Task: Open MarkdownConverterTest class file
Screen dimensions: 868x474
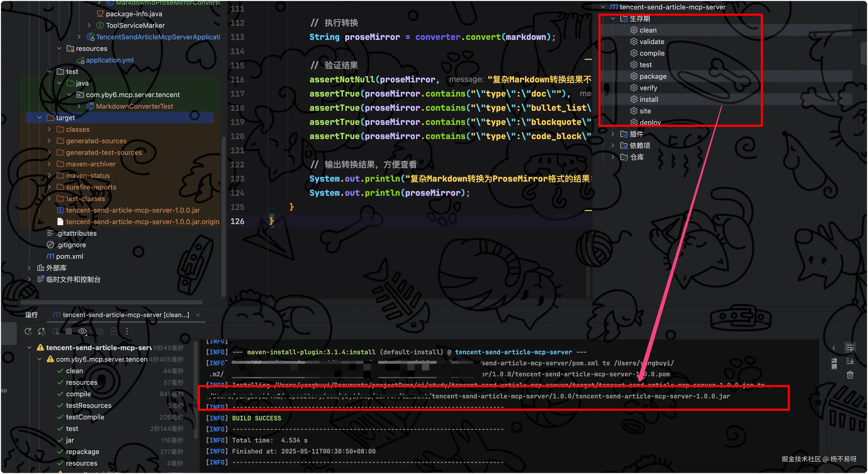Action: coord(134,106)
